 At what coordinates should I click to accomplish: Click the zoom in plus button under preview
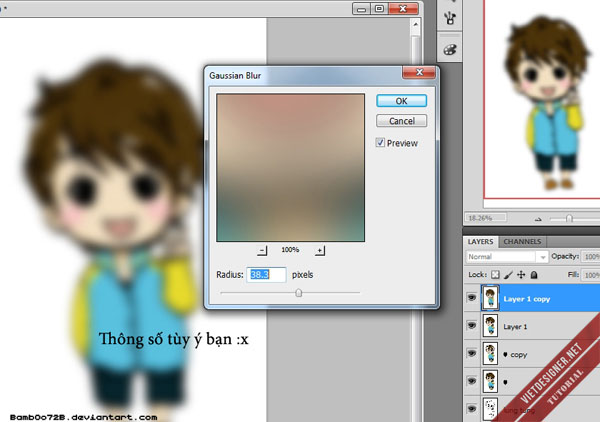(320, 251)
